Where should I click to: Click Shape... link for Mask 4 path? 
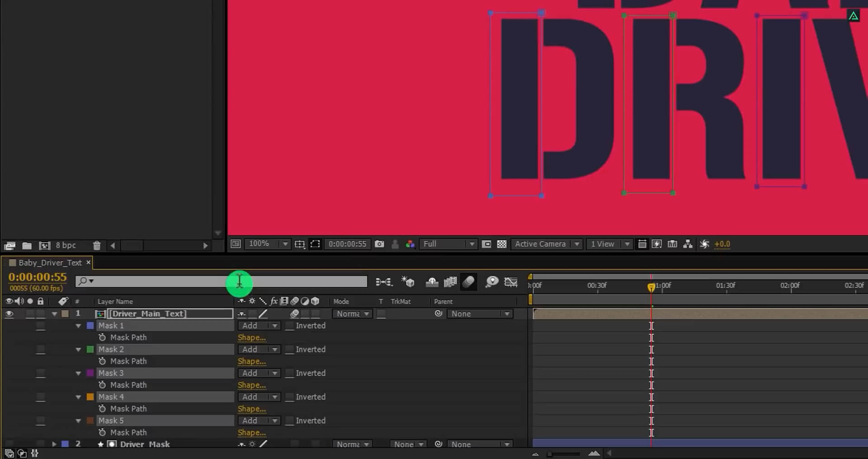click(x=252, y=409)
